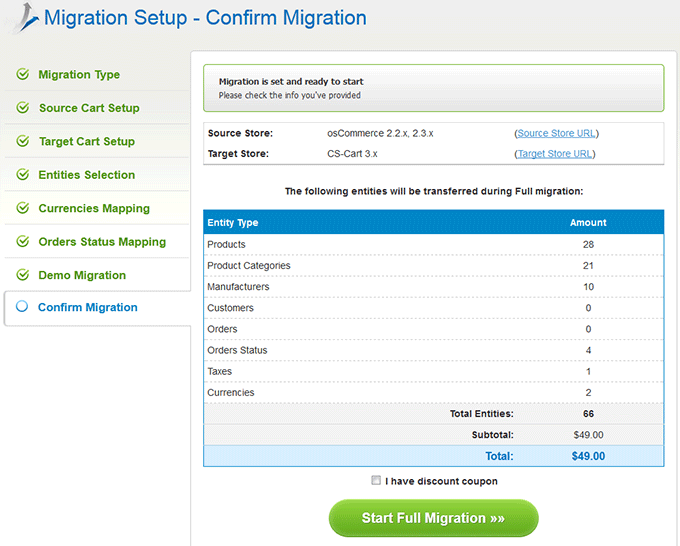
Task: Start the full migration
Action: pyautogui.click(x=434, y=518)
